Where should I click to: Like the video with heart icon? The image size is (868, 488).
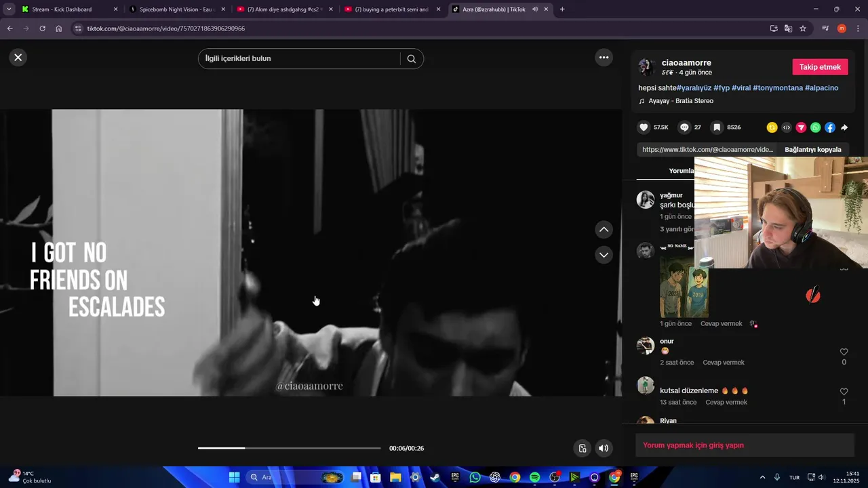[644, 127]
